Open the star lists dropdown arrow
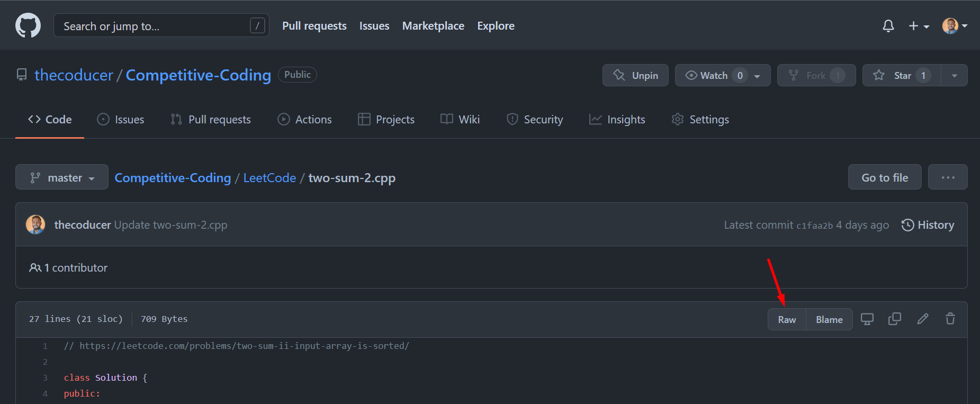This screenshot has height=404, width=980. [954, 76]
